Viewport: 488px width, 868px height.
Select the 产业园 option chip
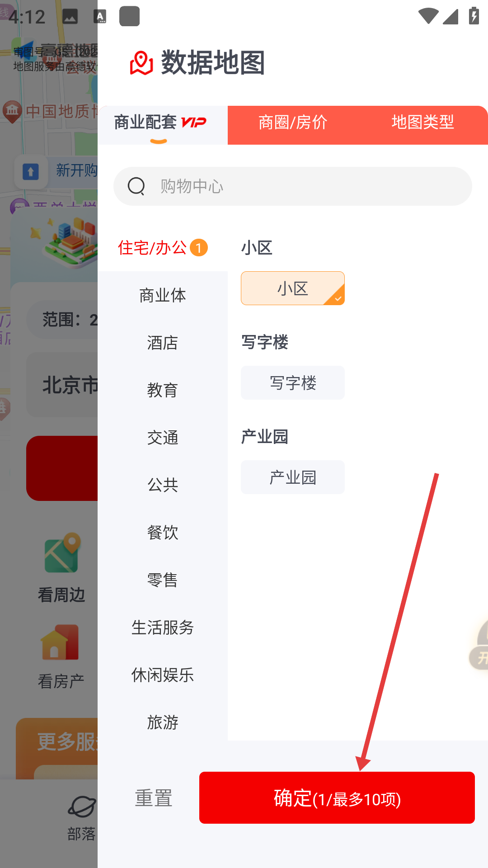click(293, 477)
